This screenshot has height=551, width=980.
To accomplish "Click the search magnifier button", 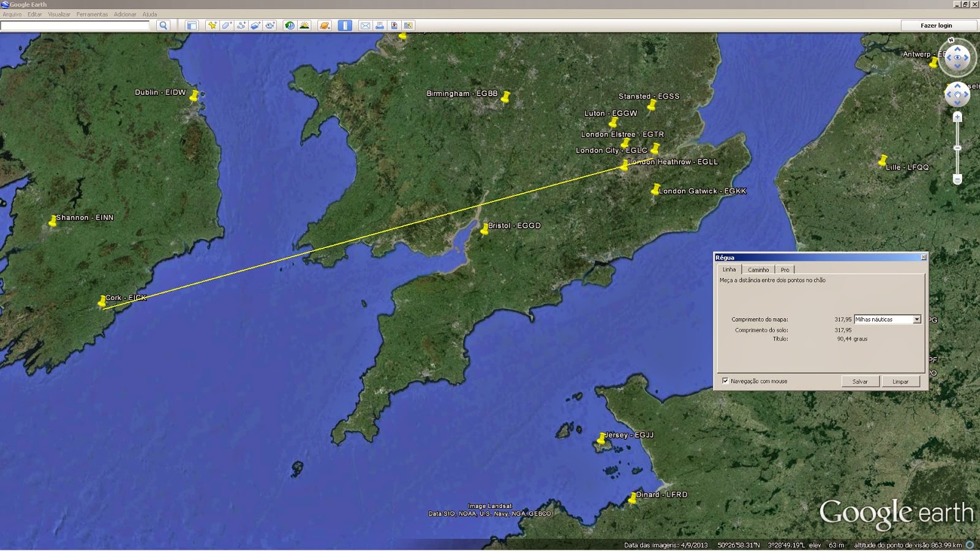I will pos(163,25).
